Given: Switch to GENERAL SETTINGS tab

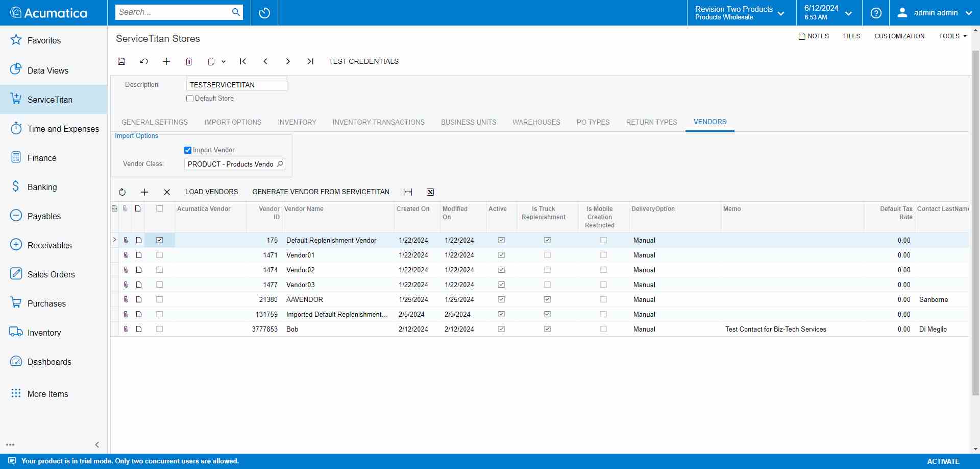Looking at the screenshot, I should pos(155,123).
